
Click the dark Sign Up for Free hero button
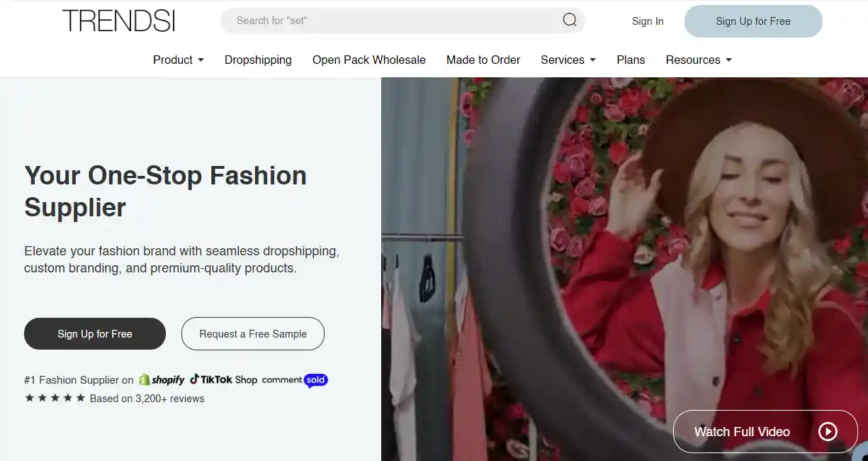tap(95, 333)
